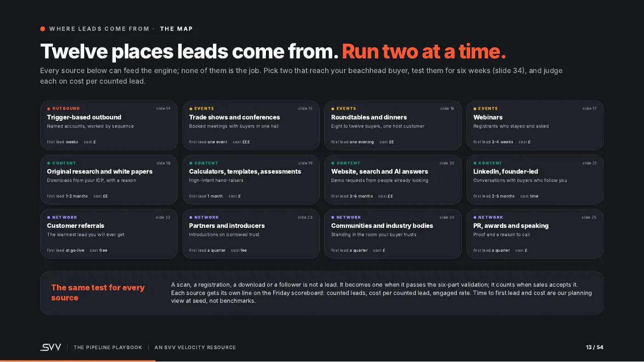This screenshot has width=644, height=362.
Task: Open the Calculators, templates, assessments title
Action: [x=245, y=171]
